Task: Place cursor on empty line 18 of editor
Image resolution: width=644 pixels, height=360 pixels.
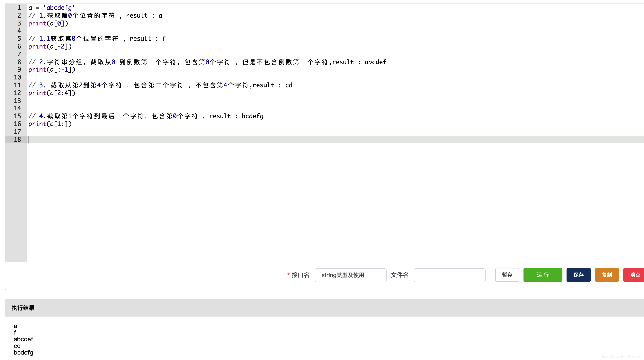Action: pyautogui.click(x=335, y=139)
